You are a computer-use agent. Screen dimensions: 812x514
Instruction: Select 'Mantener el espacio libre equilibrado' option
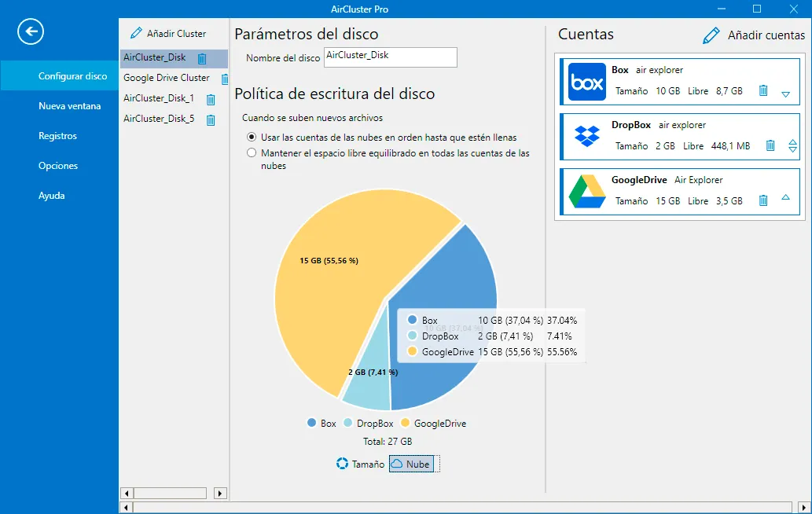click(252, 152)
